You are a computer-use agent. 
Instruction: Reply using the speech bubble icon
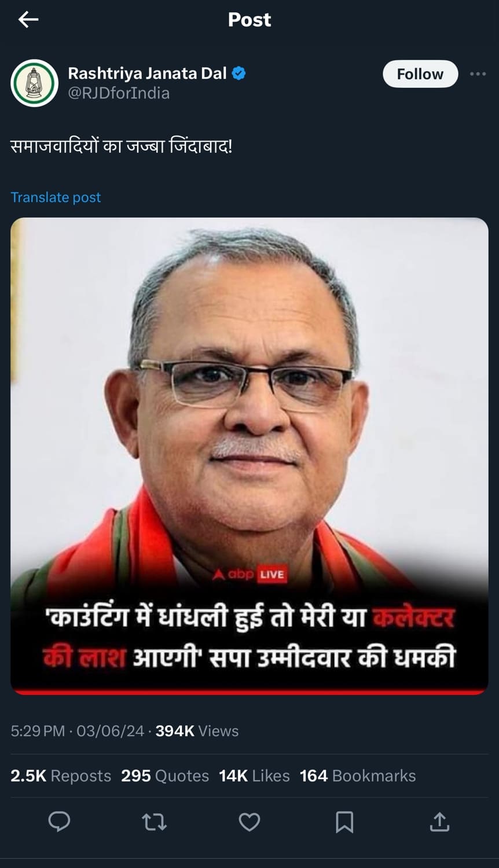click(59, 822)
